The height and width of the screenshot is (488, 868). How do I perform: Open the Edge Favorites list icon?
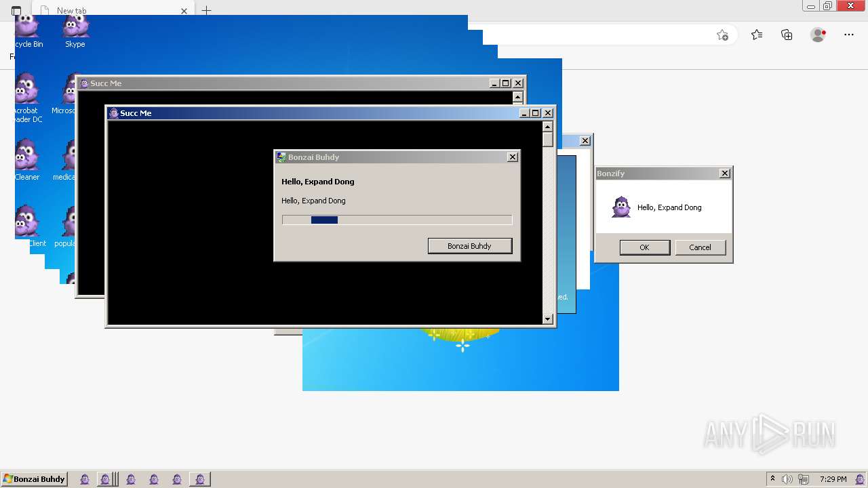(757, 35)
